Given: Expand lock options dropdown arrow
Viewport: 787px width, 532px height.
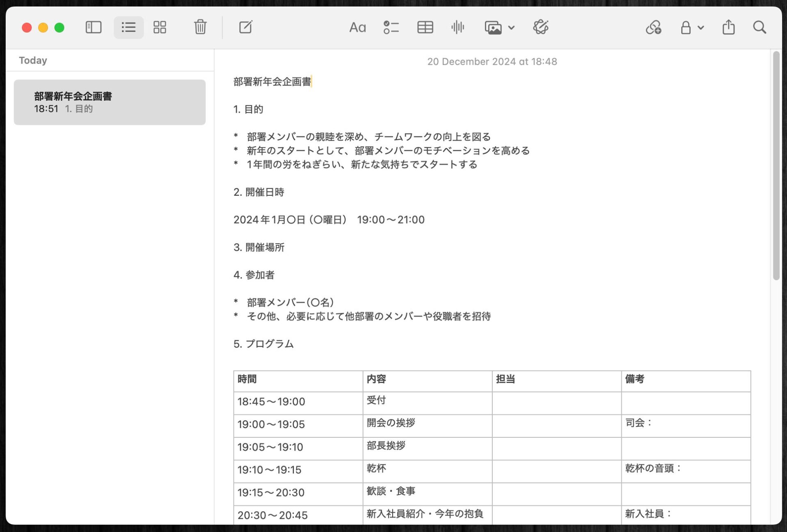Looking at the screenshot, I should (x=701, y=28).
